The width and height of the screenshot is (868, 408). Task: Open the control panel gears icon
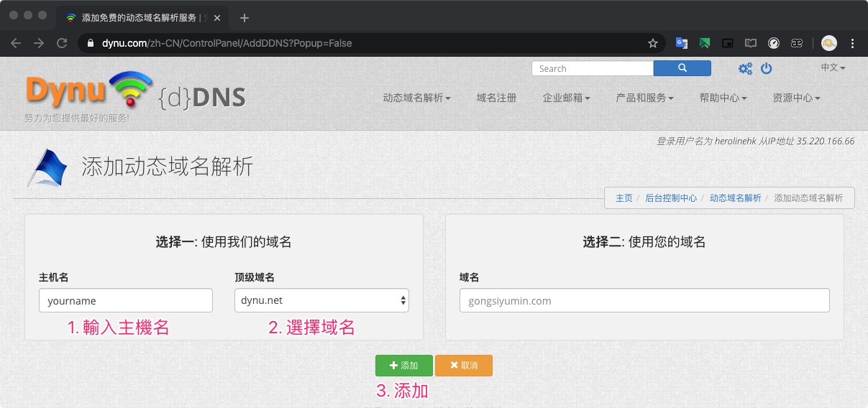(x=746, y=69)
